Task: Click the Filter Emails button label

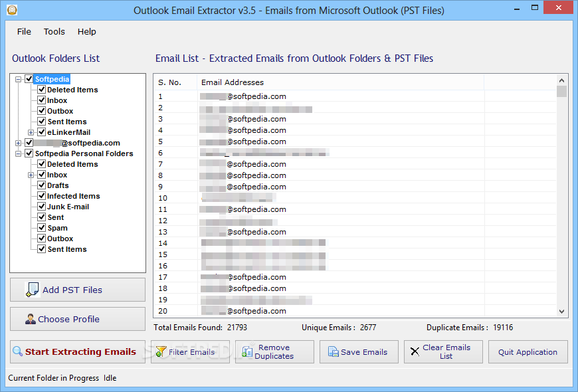Action: coord(191,352)
